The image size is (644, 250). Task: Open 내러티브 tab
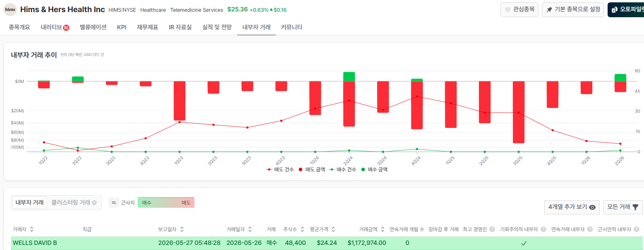pos(51,27)
